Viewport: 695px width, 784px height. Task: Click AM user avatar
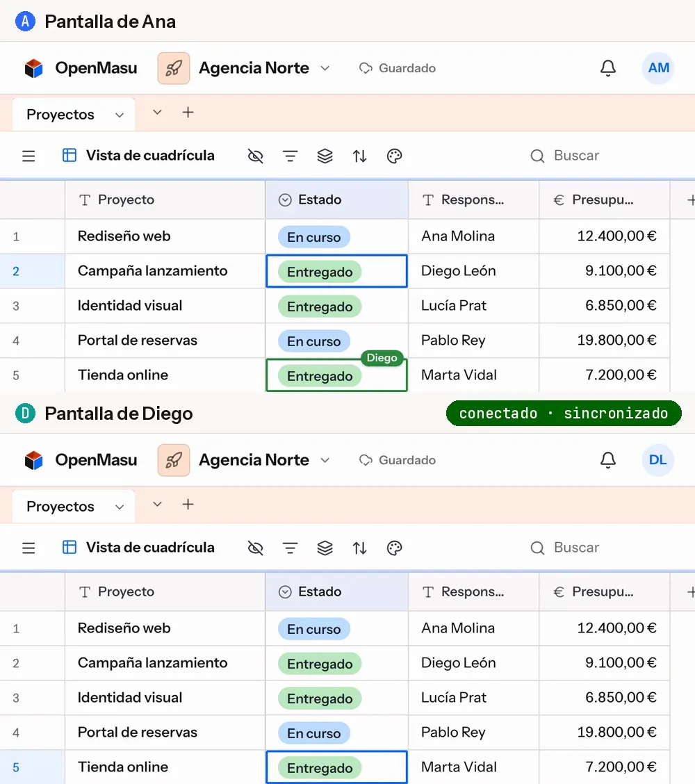pos(658,68)
